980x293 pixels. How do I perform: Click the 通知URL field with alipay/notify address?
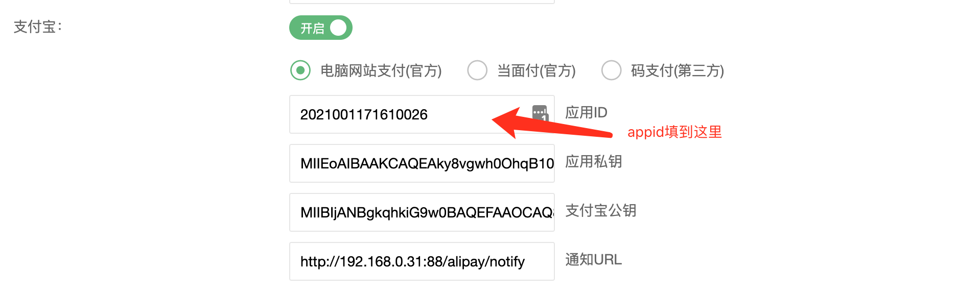(x=422, y=261)
